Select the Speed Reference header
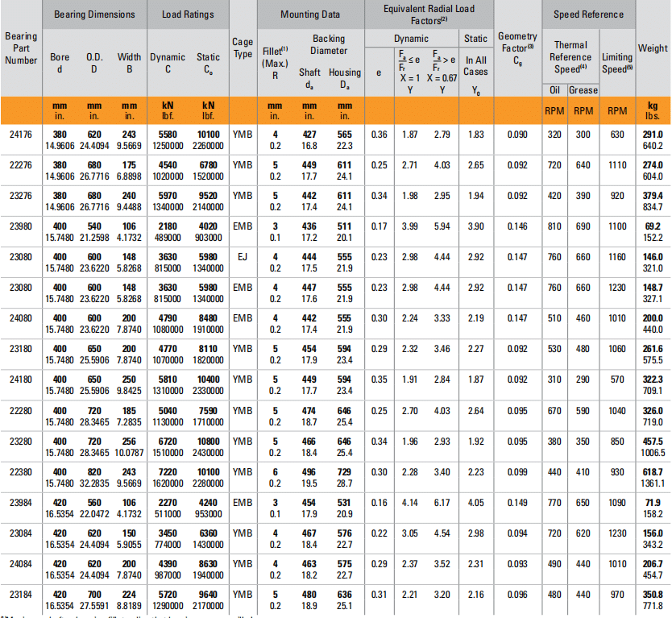The width and height of the screenshot is (672, 618). pyautogui.click(x=588, y=15)
